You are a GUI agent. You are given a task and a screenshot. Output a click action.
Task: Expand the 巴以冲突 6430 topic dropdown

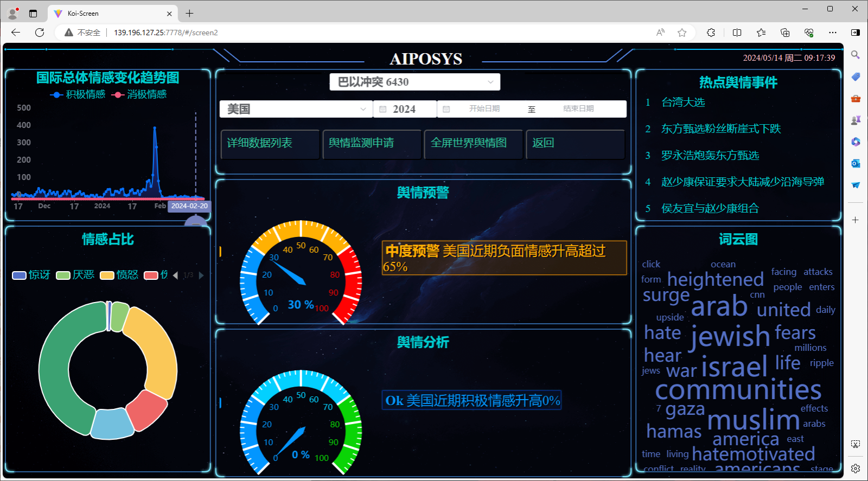pyautogui.click(x=414, y=82)
